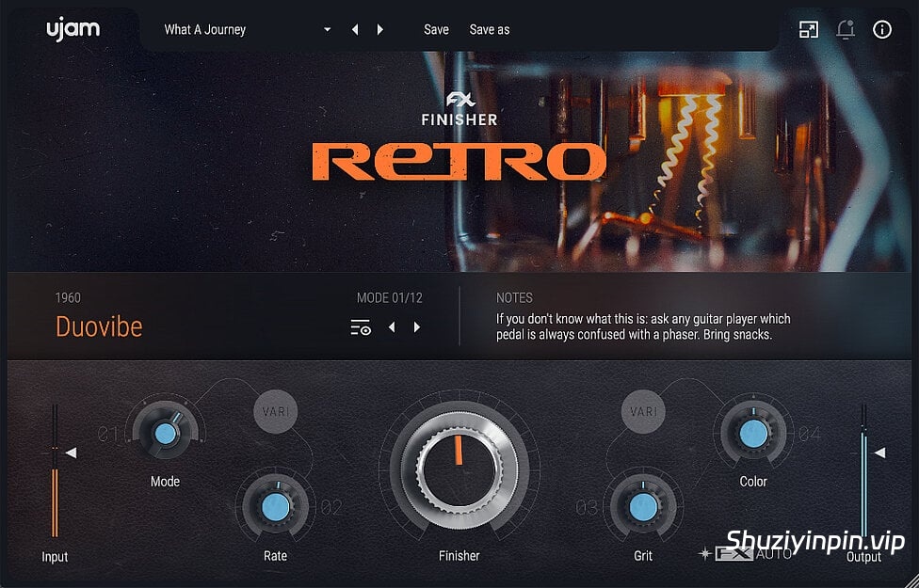Click the Save as button
Screen dimensions: 919x588
click(x=490, y=29)
